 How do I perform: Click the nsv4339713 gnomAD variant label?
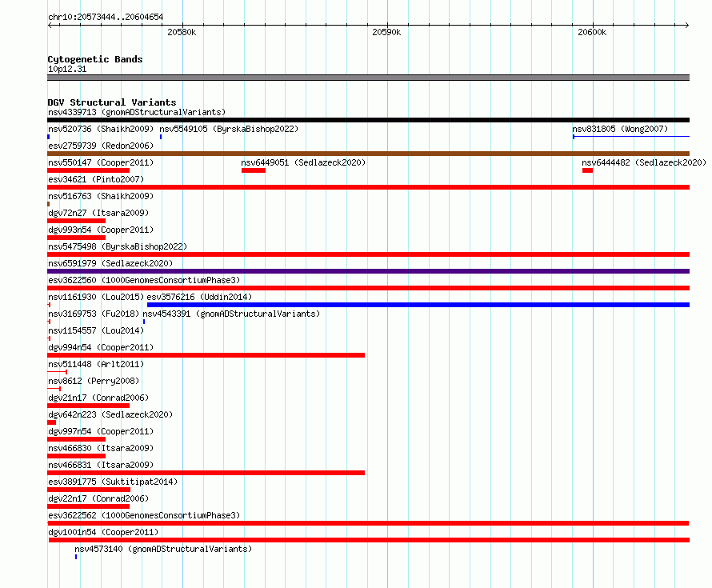137,112
